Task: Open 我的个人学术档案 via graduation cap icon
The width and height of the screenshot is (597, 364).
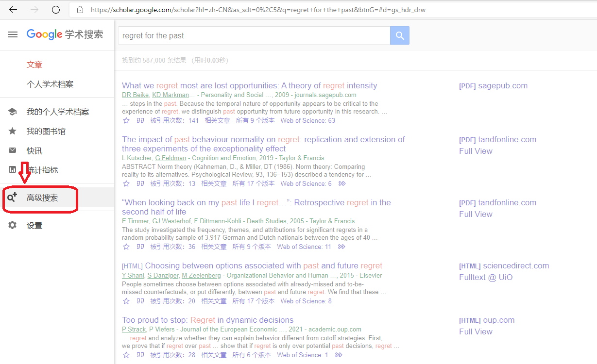Action: (11, 111)
